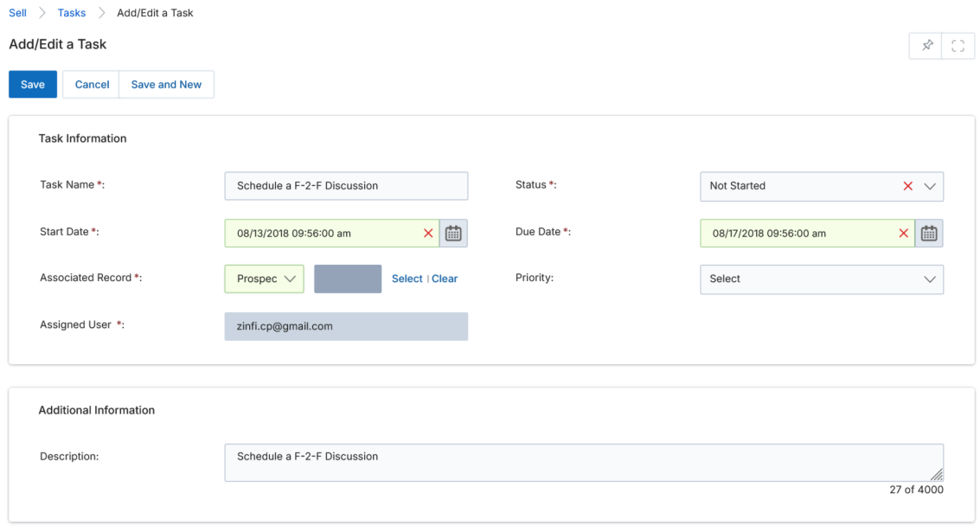Click Clear link for Associated Record

point(445,279)
